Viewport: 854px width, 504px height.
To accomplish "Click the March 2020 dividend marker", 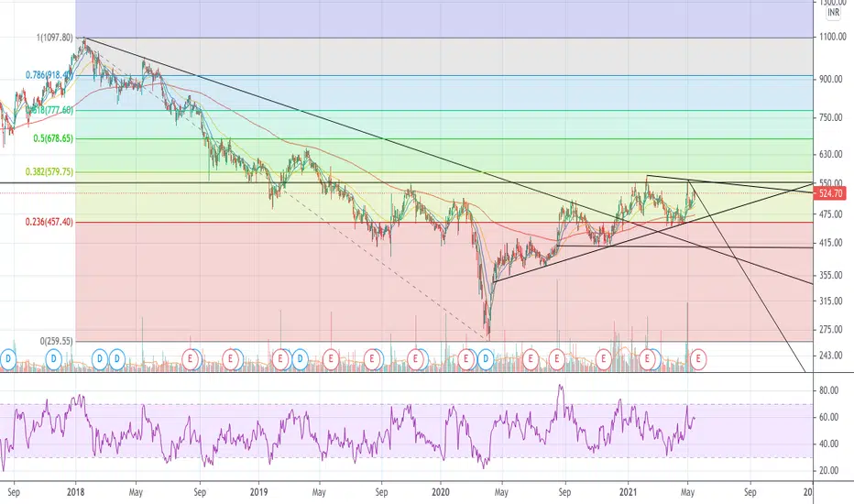I will pyautogui.click(x=486, y=359).
